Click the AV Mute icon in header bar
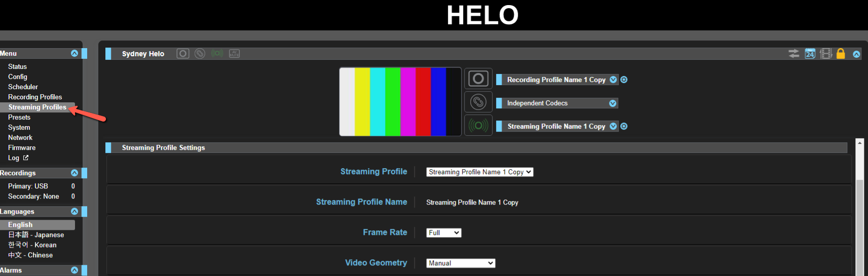The width and height of the screenshot is (868, 276). tap(234, 54)
